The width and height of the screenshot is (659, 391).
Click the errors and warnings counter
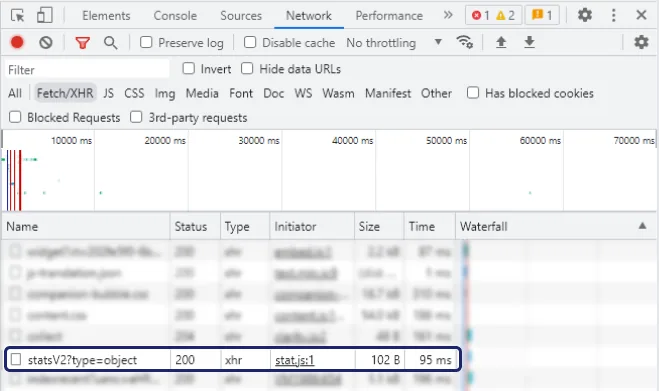click(x=493, y=16)
